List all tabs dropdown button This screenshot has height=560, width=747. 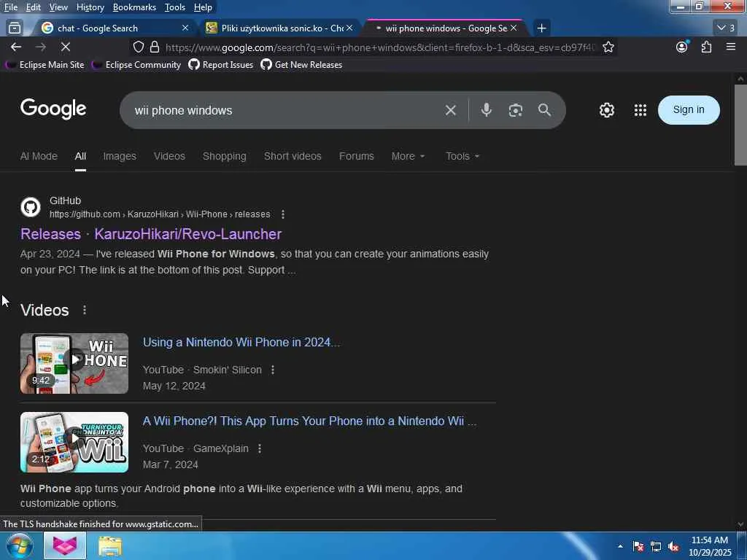point(726,28)
